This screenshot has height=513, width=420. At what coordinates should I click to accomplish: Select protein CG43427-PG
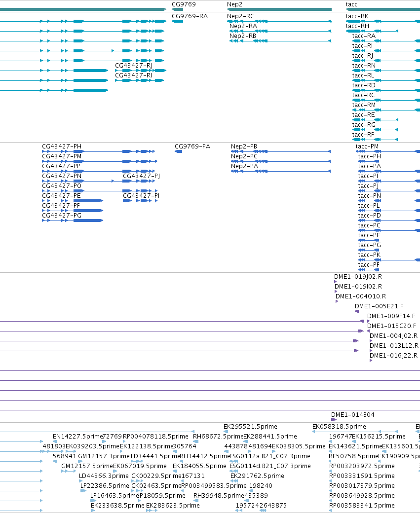[x=62, y=215]
